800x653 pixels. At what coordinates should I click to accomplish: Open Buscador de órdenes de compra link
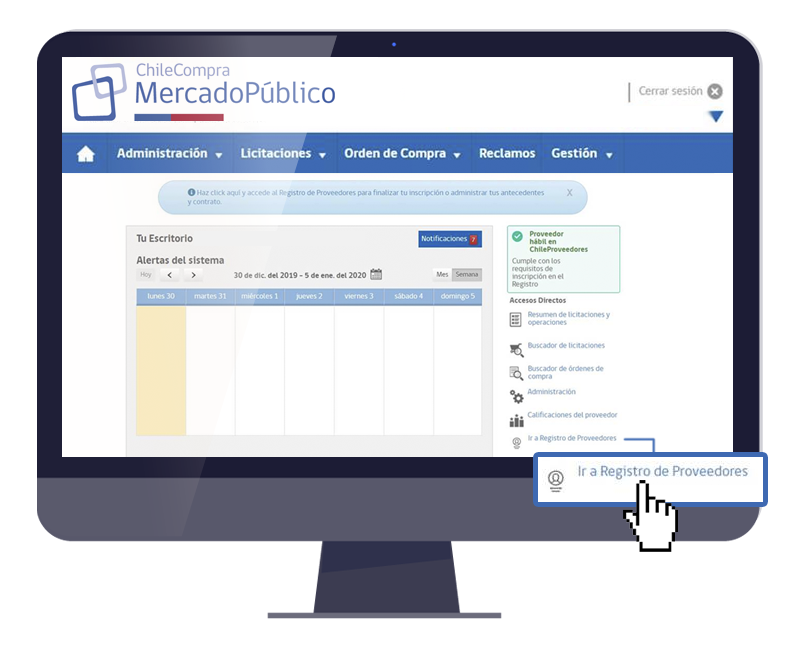565,372
